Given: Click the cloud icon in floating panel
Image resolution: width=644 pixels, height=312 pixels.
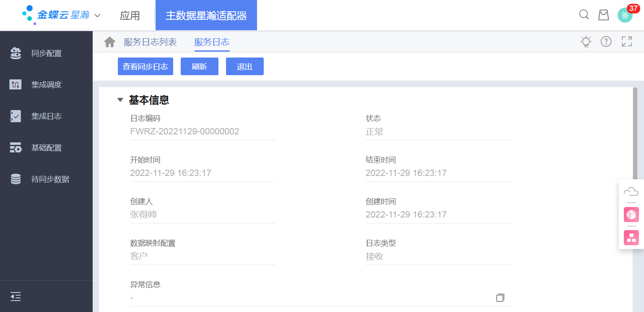Looking at the screenshot, I should click(631, 191).
